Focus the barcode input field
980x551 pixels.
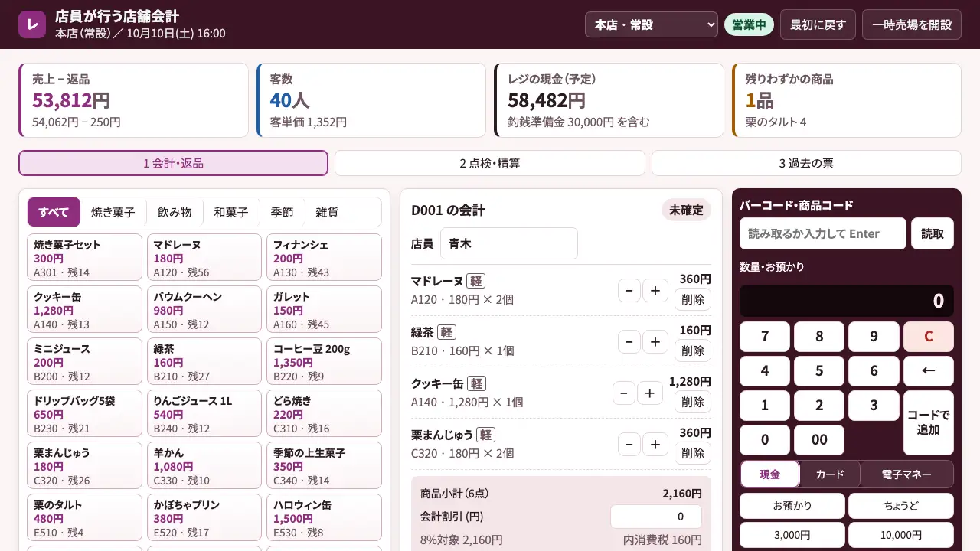pos(823,233)
